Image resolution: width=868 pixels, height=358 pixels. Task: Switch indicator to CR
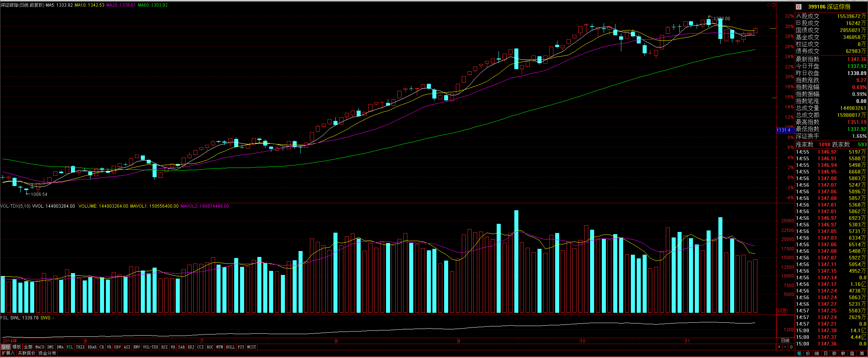click(102, 347)
